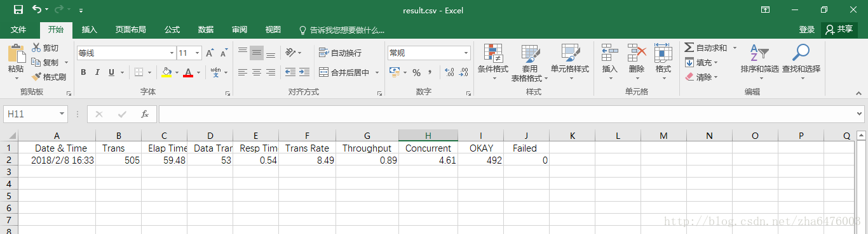
Task: Toggle middle vertical alignment
Action: (x=257, y=53)
